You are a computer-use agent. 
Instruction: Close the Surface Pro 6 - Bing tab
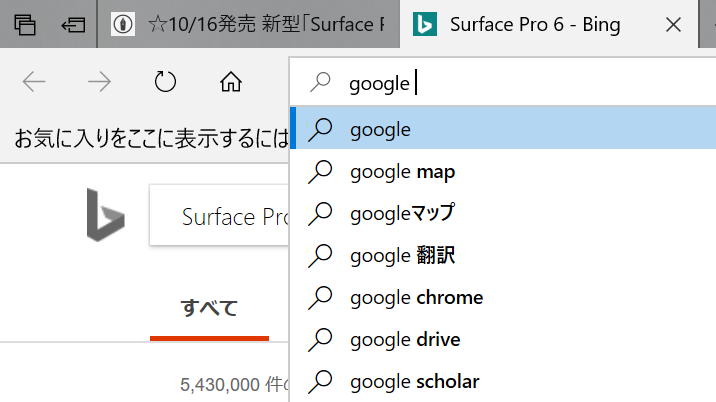tap(673, 25)
